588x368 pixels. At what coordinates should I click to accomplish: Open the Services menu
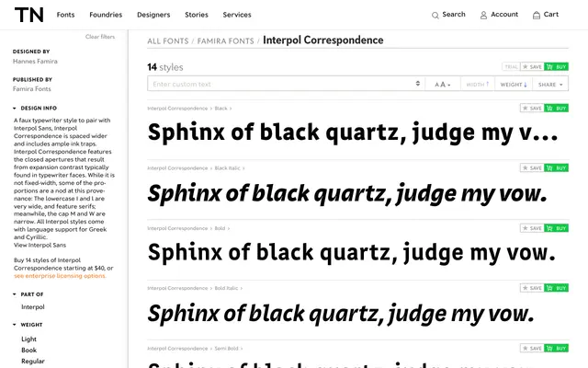(x=237, y=15)
